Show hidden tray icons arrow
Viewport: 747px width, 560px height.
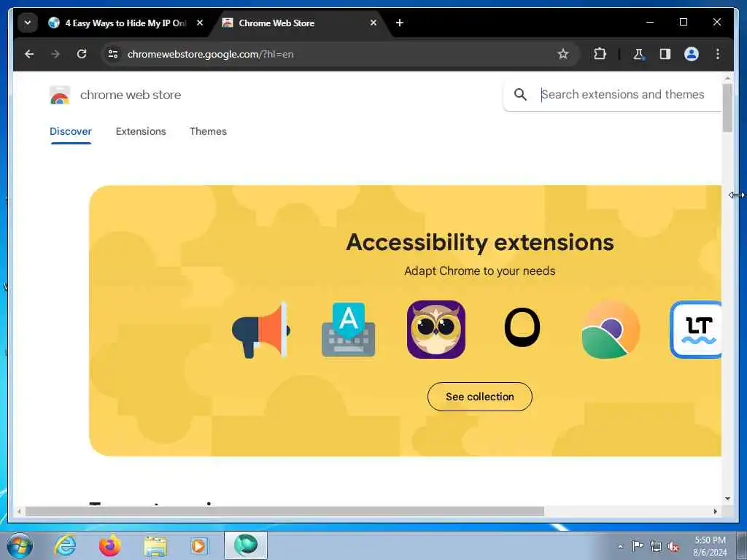(620, 546)
